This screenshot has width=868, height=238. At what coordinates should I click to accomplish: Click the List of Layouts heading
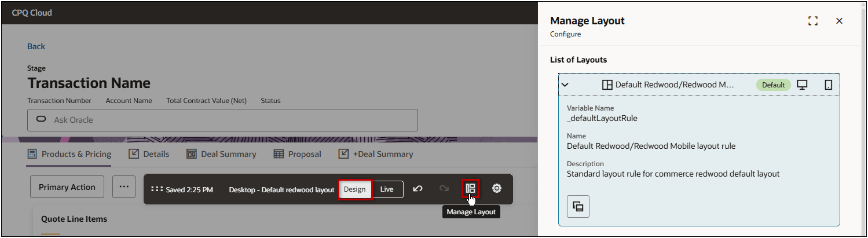(578, 60)
